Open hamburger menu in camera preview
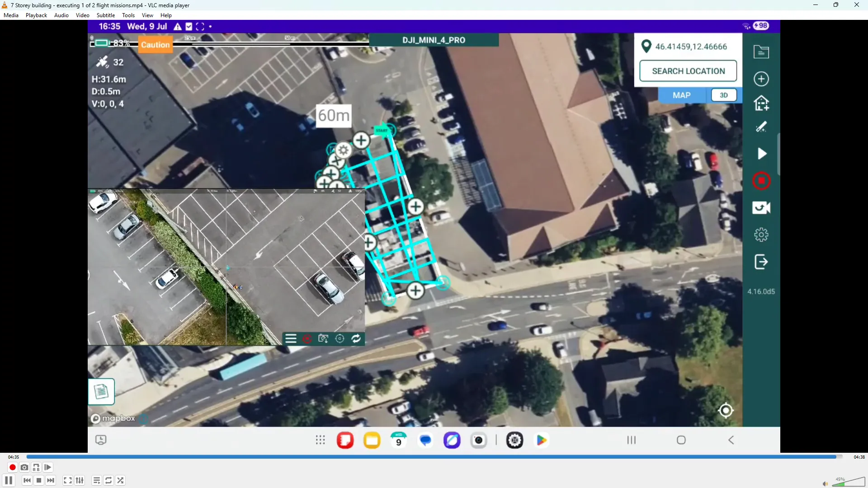The width and height of the screenshot is (868, 488). coord(291,339)
